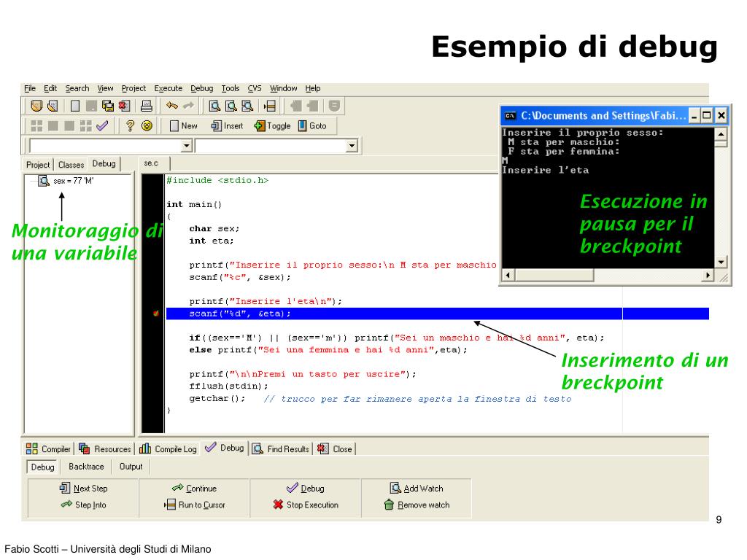Image resolution: width=747 pixels, height=560 pixels.
Task: Open the Execute menu
Action: 169,88
